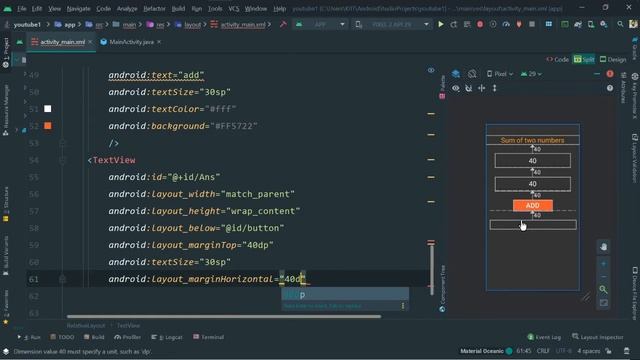Image resolution: width=640 pixels, height=360 pixels.
Task: Toggle the view options eye icon in preview
Action: (x=456, y=88)
